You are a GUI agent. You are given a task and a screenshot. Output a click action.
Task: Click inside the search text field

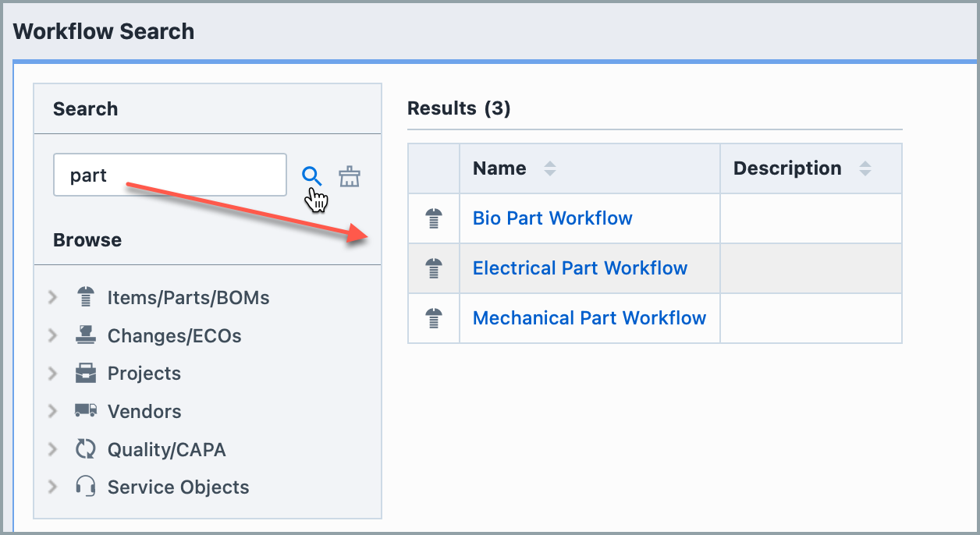(x=169, y=175)
